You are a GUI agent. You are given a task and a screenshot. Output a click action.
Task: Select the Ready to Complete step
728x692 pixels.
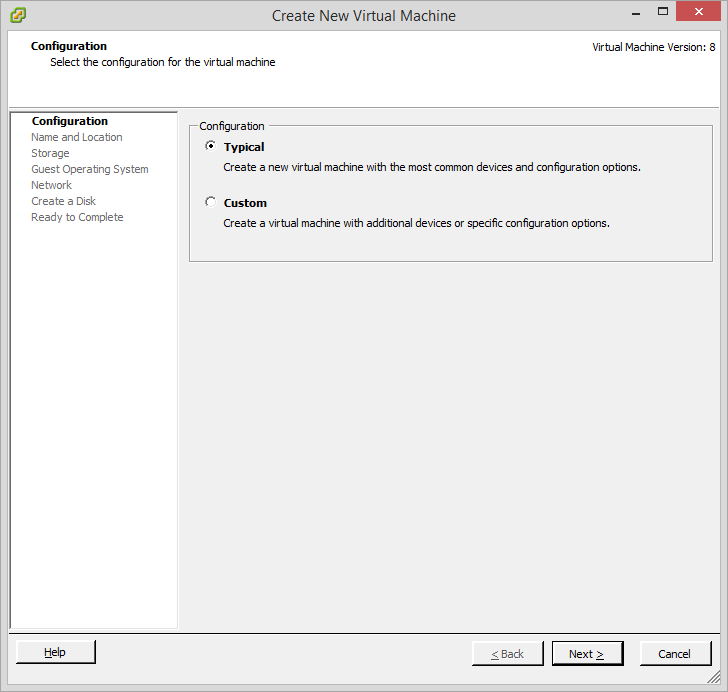click(78, 217)
